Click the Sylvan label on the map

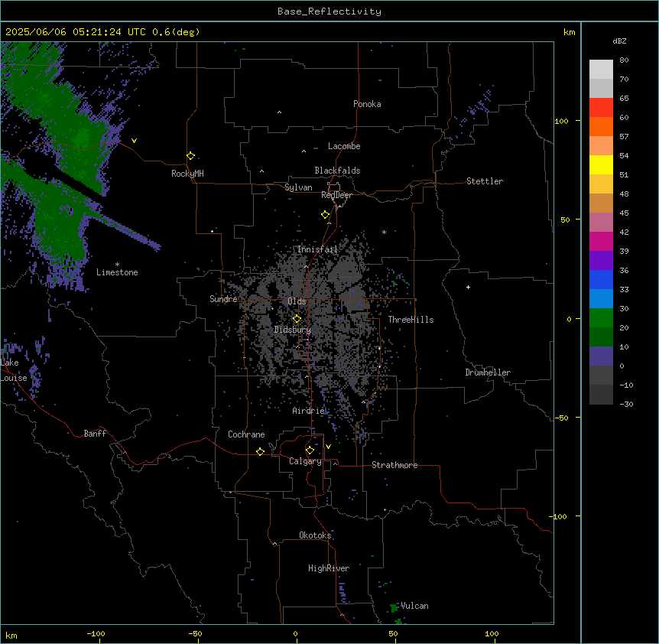pyautogui.click(x=298, y=187)
